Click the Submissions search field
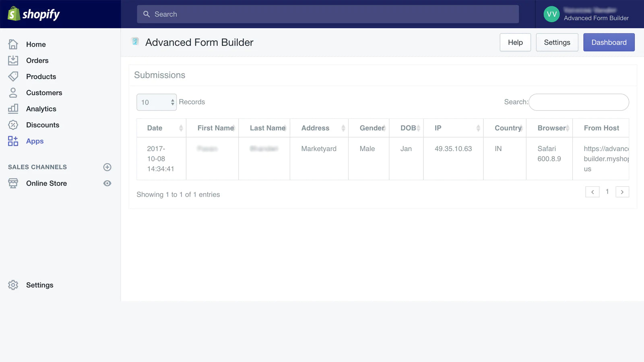This screenshot has width=644, height=362. [578, 102]
